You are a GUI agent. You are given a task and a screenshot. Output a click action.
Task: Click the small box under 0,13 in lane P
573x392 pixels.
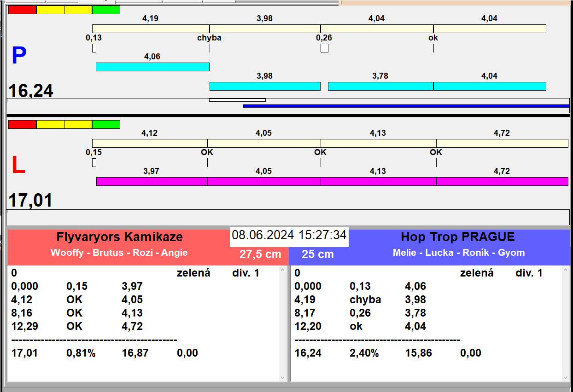tap(94, 48)
